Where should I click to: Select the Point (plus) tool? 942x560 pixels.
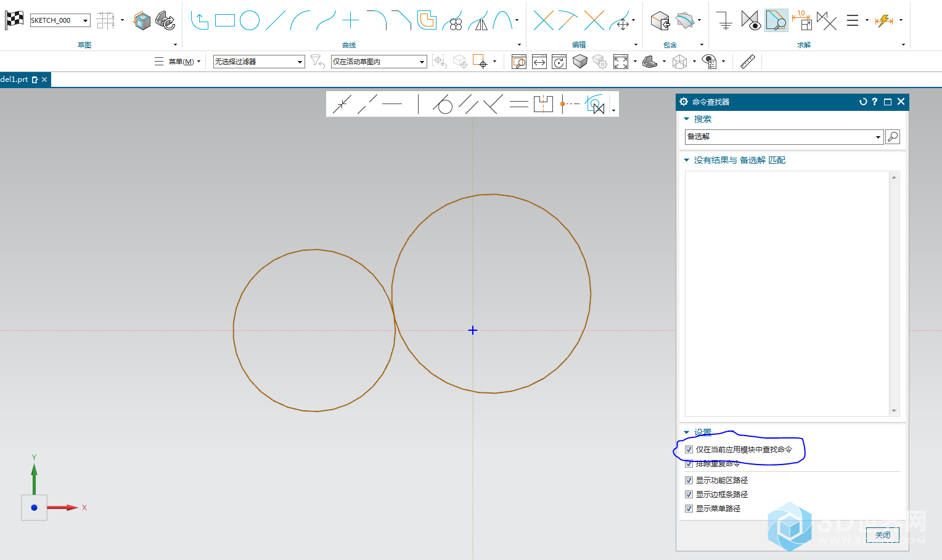tap(350, 20)
